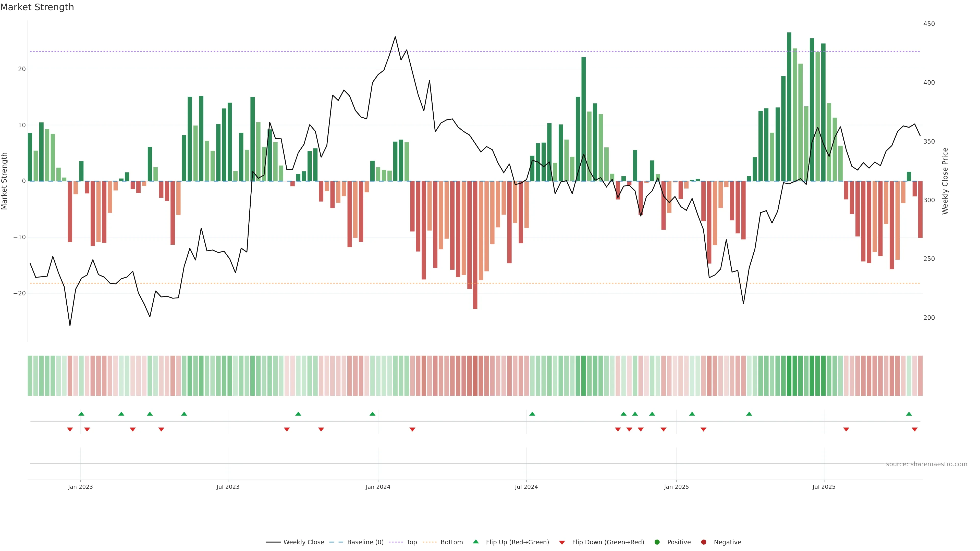980x551 pixels.
Task: Click the last green flip-up triangle marker
Action: (x=909, y=414)
